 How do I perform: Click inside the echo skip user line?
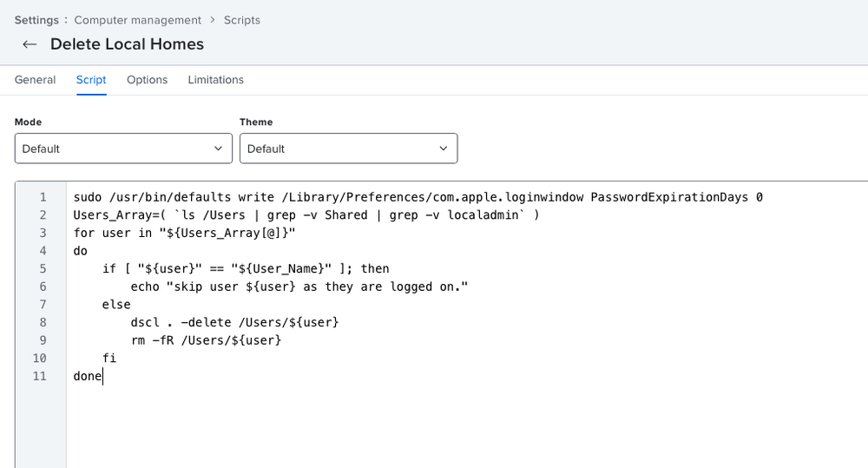click(x=299, y=287)
